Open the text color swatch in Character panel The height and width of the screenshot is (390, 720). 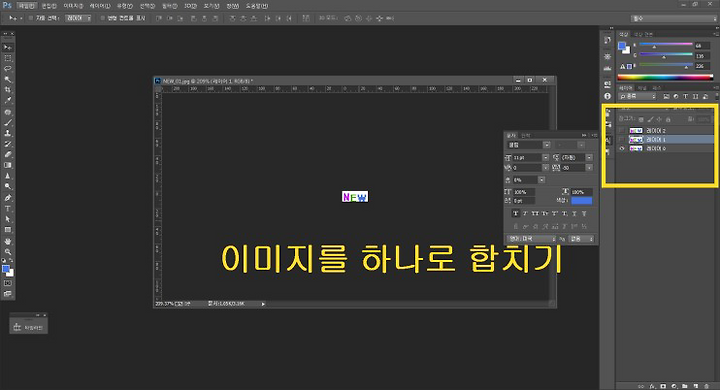point(582,201)
